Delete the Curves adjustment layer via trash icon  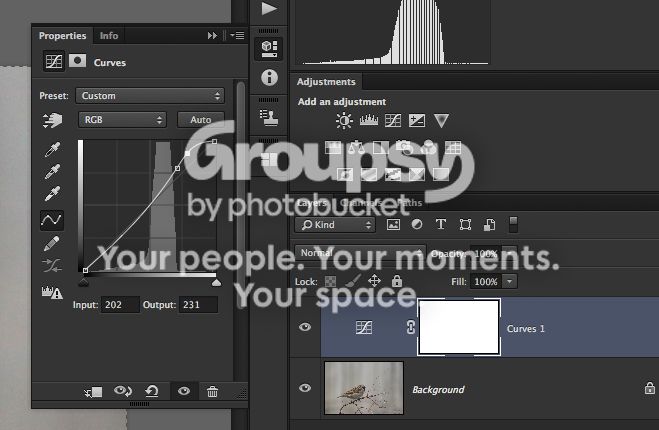click(212, 392)
